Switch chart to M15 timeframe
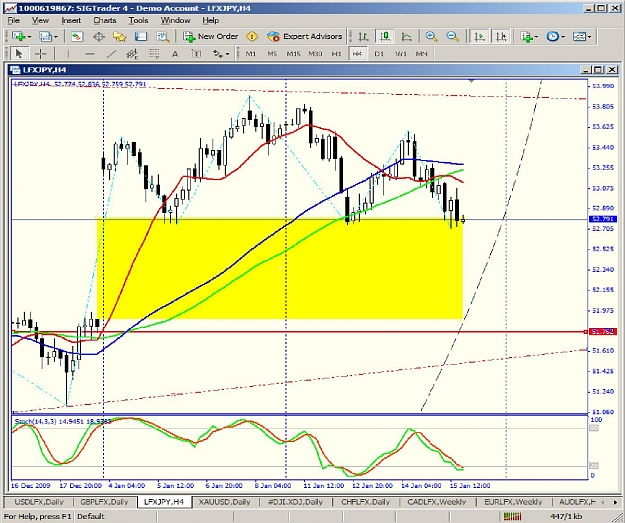 pyautogui.click(x=293, y=53)
